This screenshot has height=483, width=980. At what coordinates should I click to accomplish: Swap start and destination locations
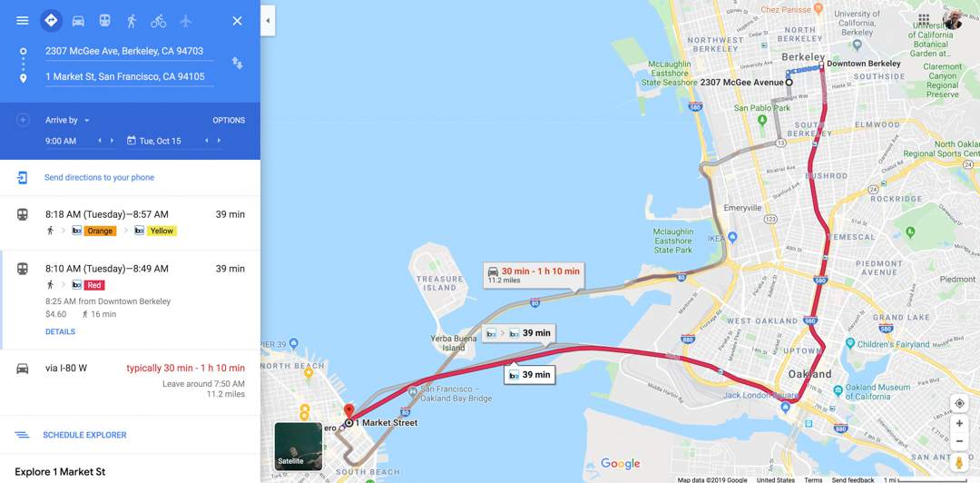coord(237,63)
